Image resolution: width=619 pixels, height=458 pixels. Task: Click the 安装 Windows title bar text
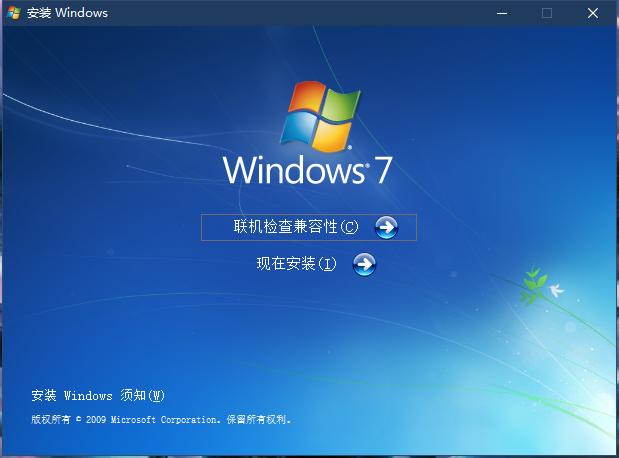67,13
